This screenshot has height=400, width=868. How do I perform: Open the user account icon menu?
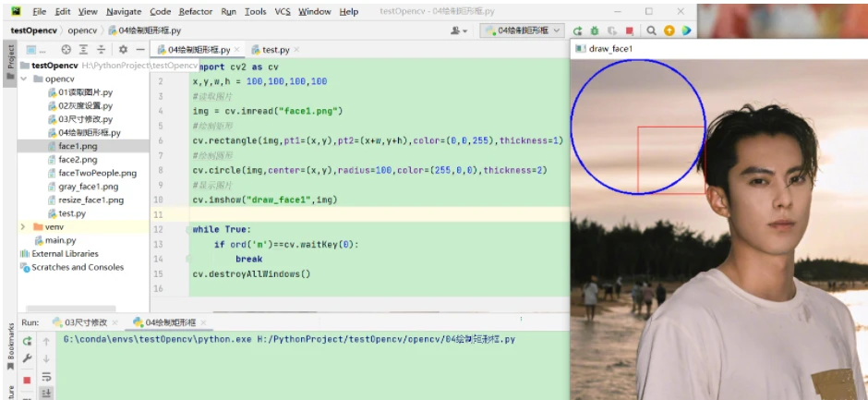tap(459, 31)
